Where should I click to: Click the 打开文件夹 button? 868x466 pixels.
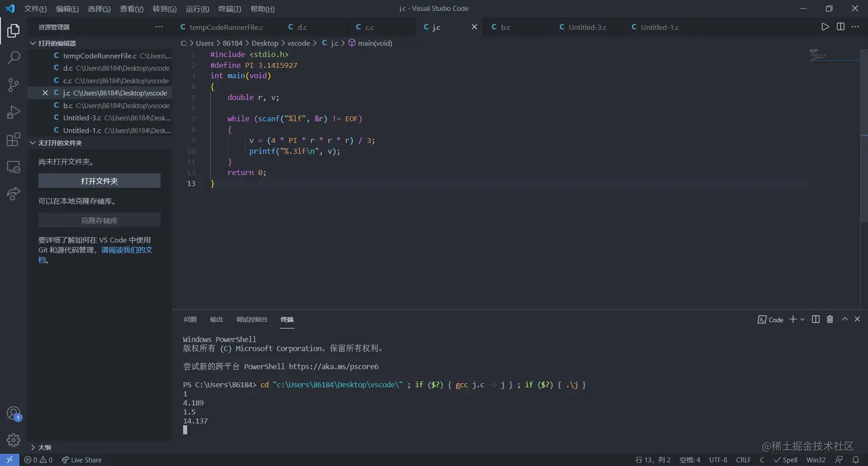(99, 181)
